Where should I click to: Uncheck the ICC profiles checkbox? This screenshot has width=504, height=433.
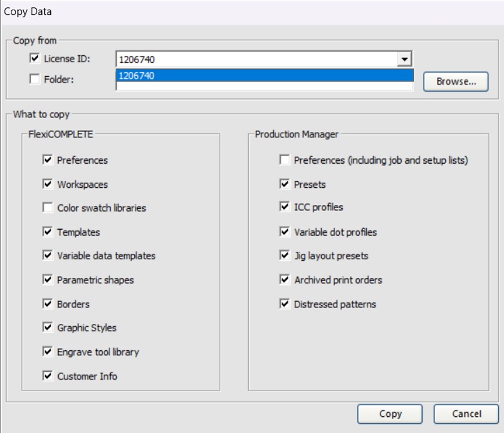click(x=285, y=207)
